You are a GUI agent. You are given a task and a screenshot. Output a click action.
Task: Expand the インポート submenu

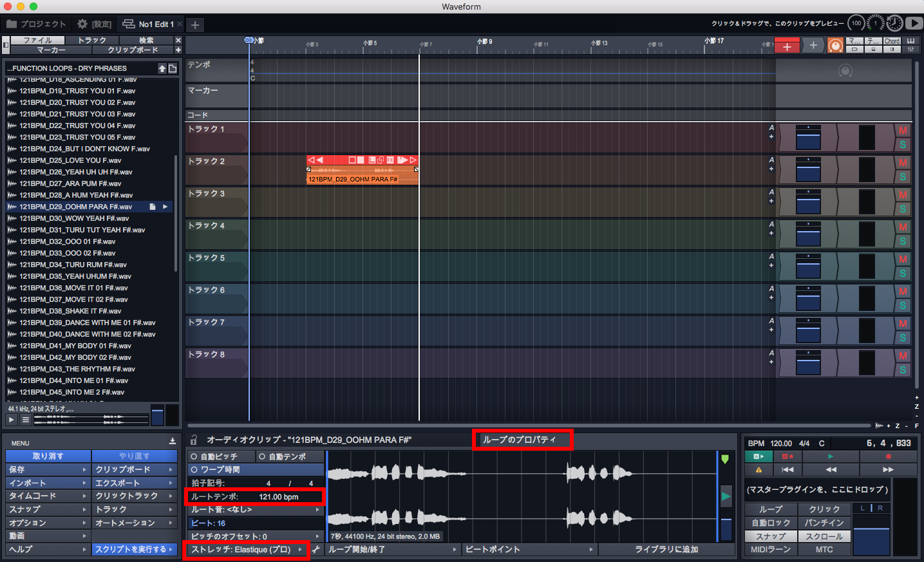coord(48,483)
